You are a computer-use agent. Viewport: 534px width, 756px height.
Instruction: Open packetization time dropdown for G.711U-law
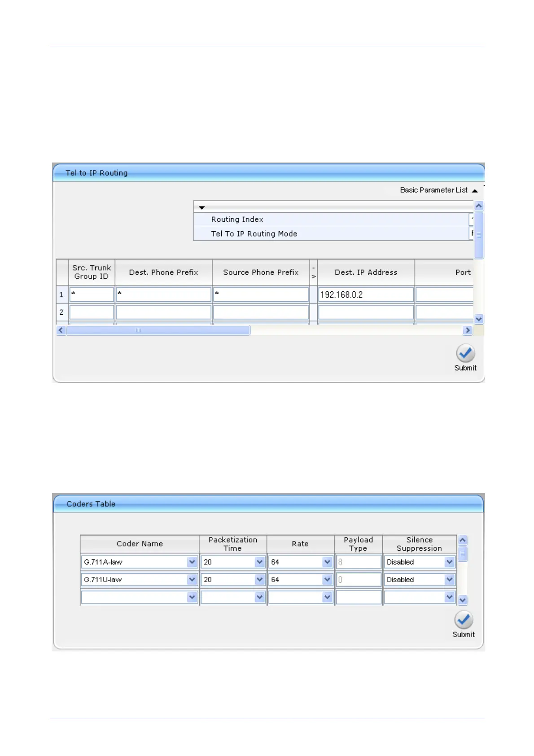tap(259, 580)
